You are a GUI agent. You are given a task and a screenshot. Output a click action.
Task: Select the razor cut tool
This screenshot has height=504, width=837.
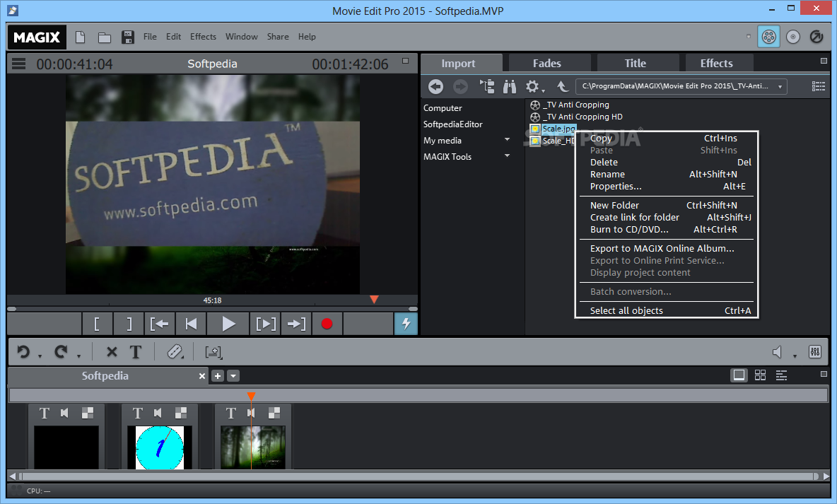pyautogui.click(x=175, y=351)
